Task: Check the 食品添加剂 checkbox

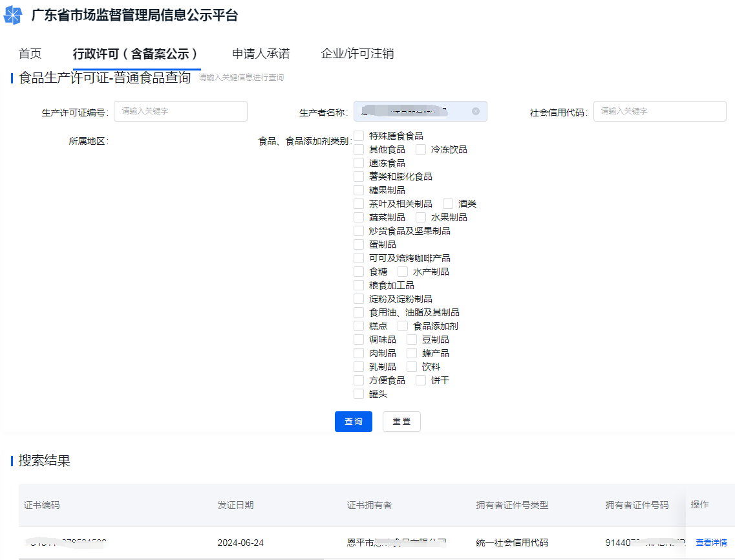Action: 403,326
